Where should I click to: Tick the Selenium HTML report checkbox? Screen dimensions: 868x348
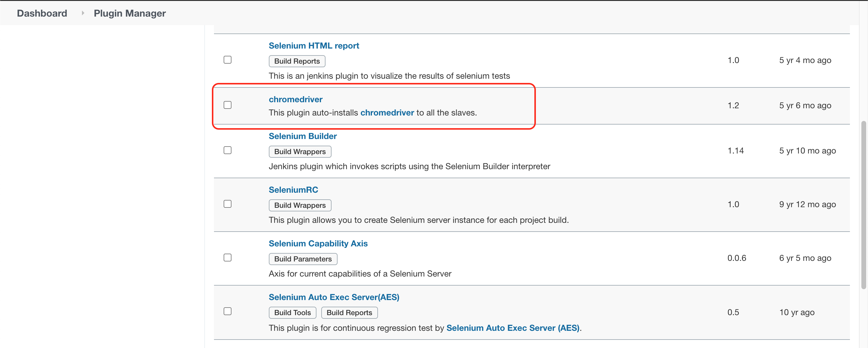[x=228, y=60]
